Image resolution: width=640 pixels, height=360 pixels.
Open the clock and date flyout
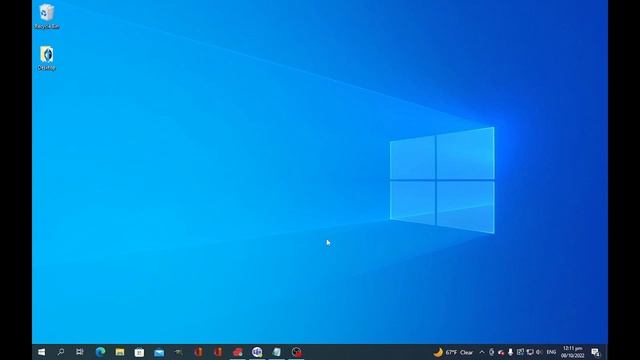click(x=573, y=352)
